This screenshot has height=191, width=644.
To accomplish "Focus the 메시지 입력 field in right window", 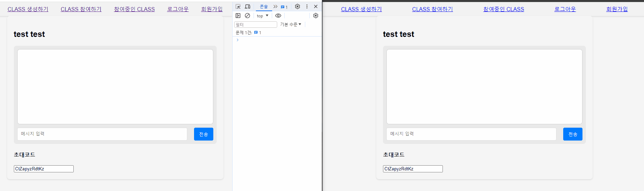I will [471, 134].
